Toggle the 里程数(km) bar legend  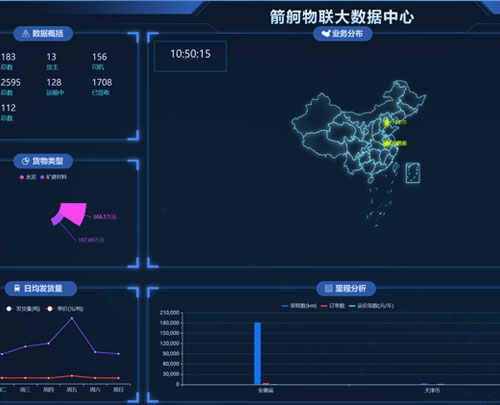point(299,306)
